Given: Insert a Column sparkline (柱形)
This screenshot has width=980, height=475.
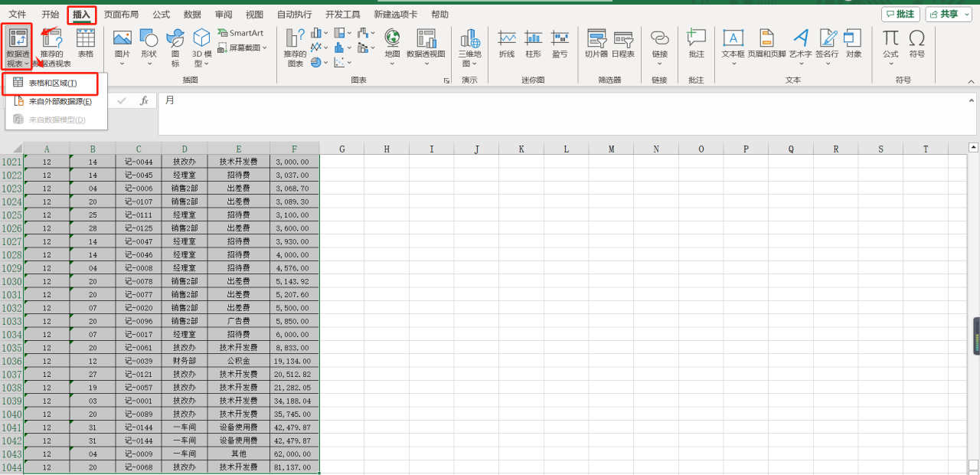Looking at the screenshot, I should pos(533,44).
